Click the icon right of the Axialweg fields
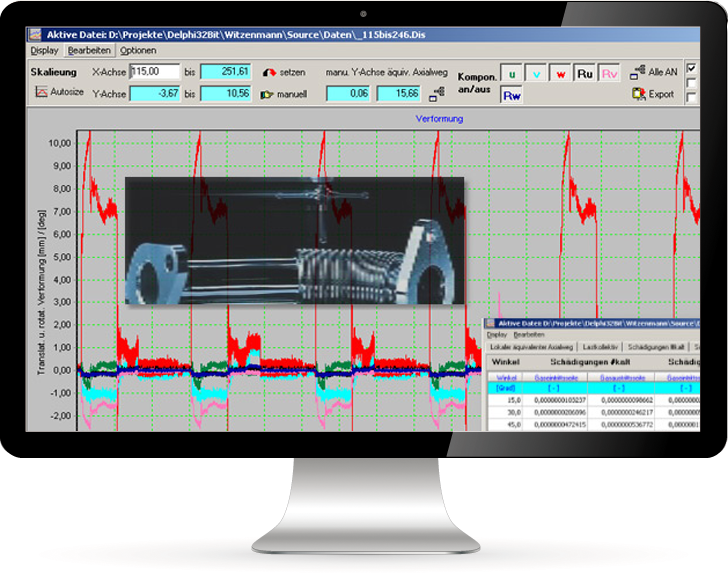Screen dimensions: 728x577 point(435,94)
